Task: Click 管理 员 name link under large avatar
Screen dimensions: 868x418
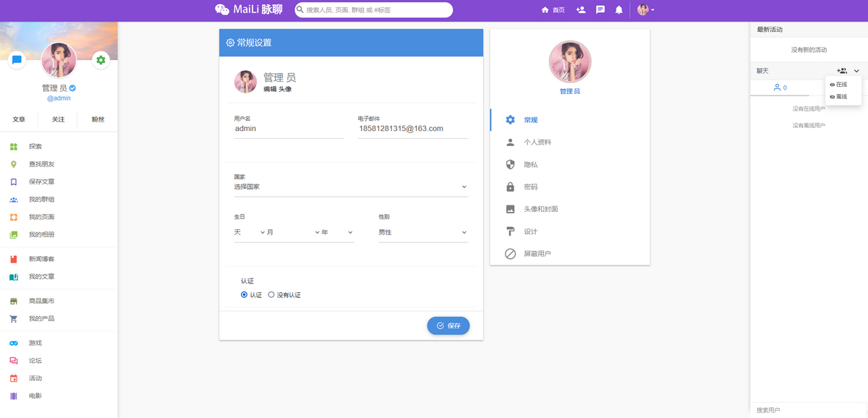Action: (x=570, y=91)
